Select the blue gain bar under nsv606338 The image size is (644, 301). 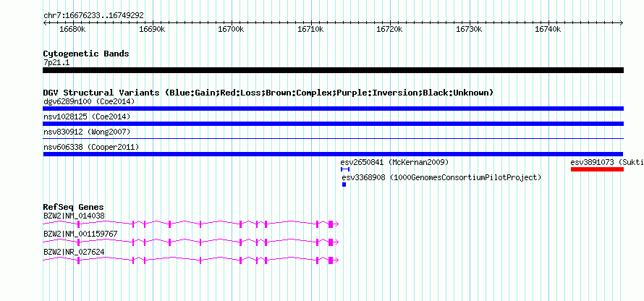(x=333, y=154)
